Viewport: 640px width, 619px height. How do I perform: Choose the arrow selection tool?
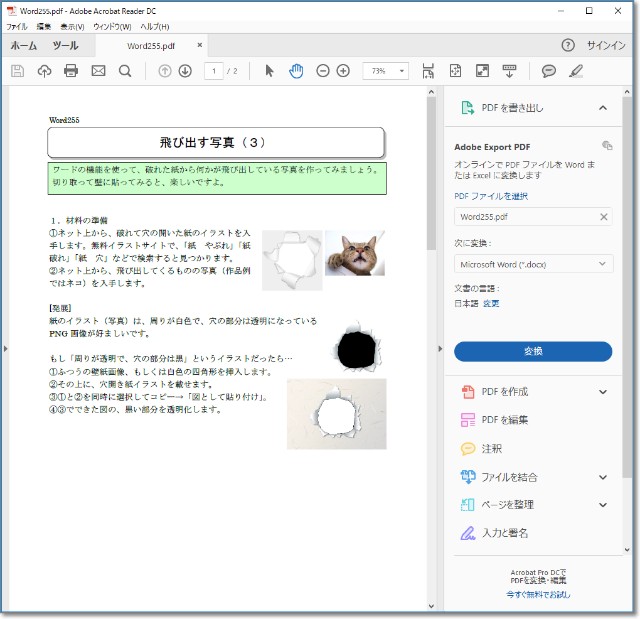point(269,71)
